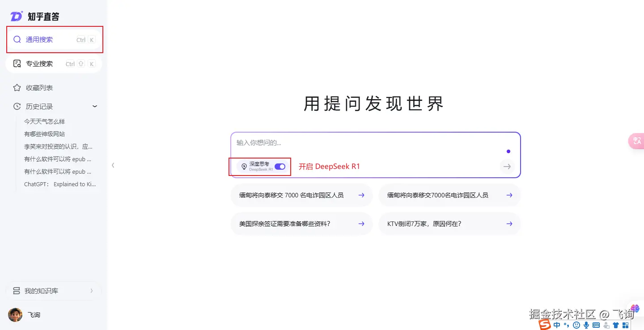Click the 知乎直答 logo
This screenshot has width=644, height=330.
pos(34,17)
